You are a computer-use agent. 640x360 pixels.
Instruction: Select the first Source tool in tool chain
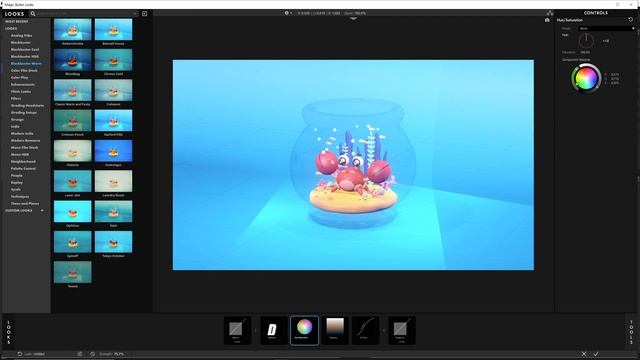tap(237, 330)
